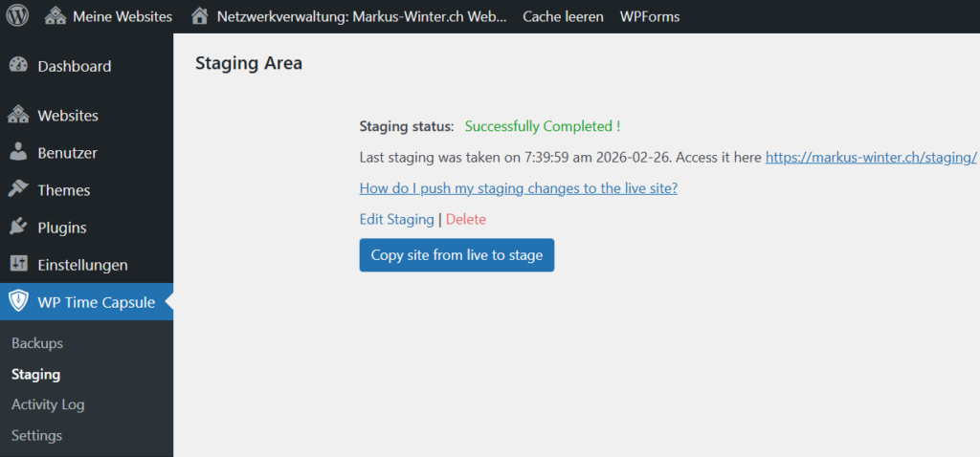
Task: Open the Backups submenu item
Action: [37, 343]
